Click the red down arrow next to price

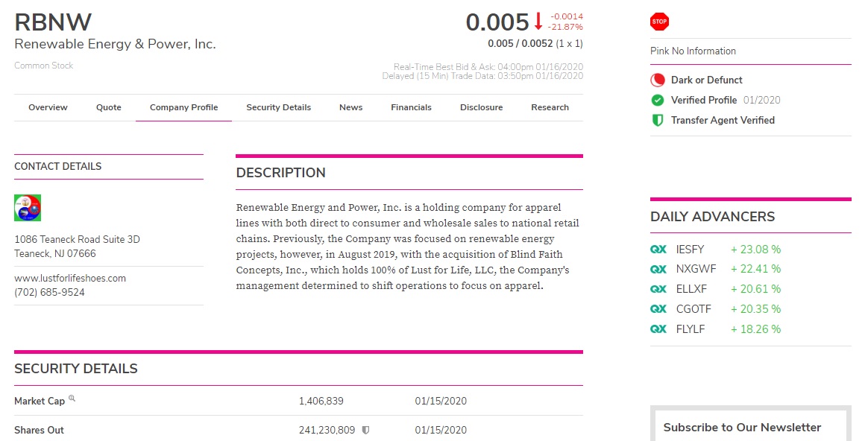pos(538,22)
